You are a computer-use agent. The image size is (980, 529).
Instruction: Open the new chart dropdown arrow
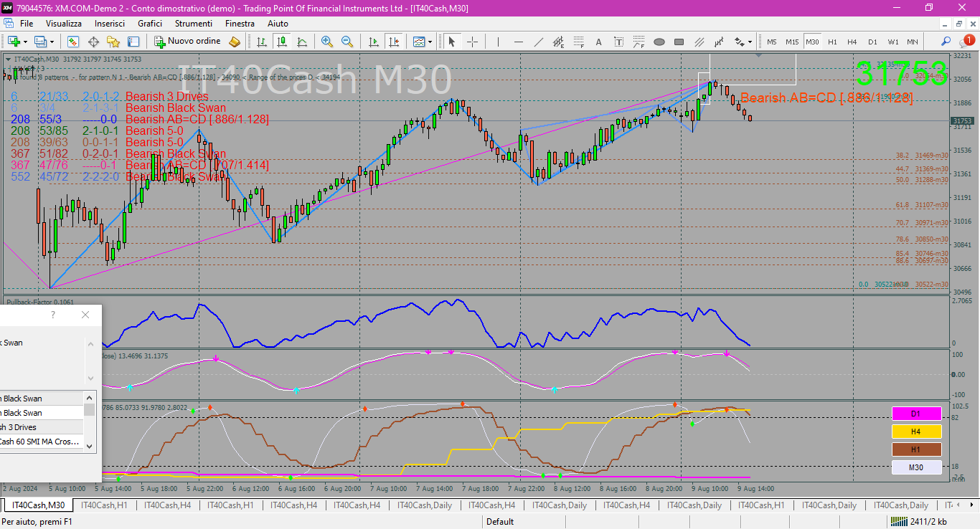(x=26, y=42)
